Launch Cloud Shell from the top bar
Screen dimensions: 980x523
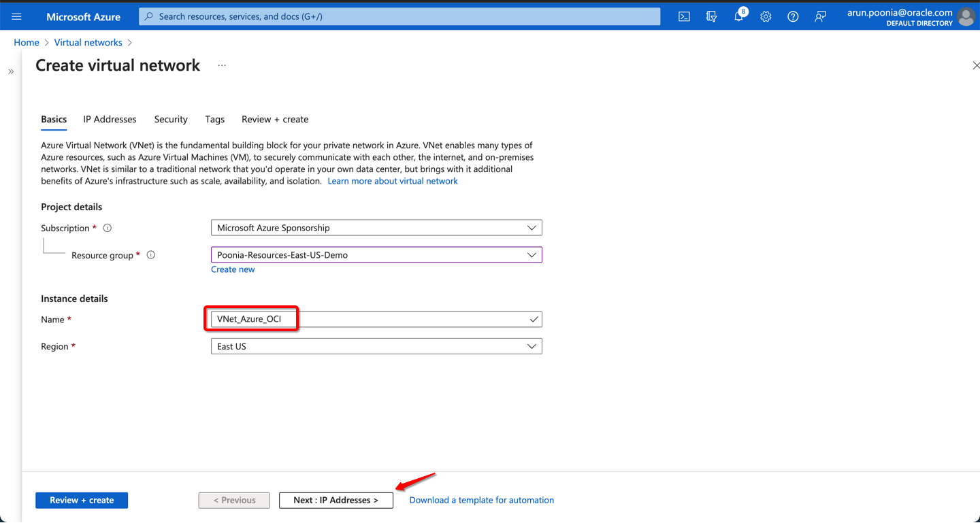point(684,16)
